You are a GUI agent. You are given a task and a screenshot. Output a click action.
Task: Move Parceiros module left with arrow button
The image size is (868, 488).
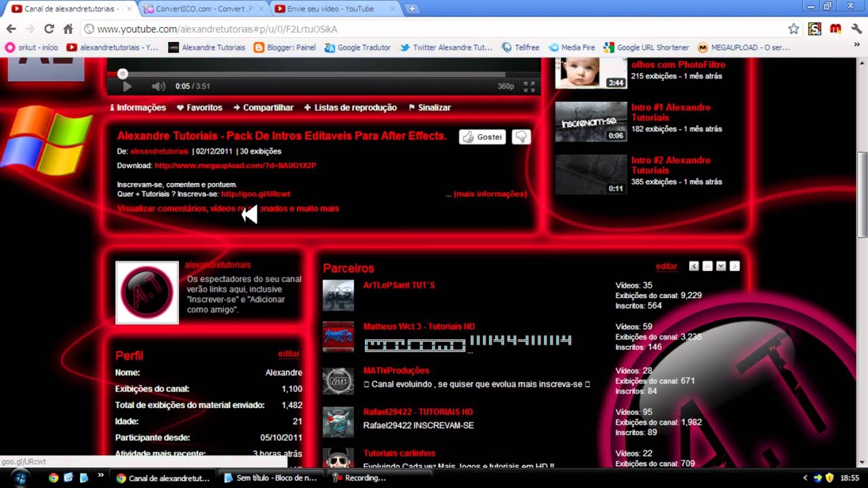[x=694, y=266]
